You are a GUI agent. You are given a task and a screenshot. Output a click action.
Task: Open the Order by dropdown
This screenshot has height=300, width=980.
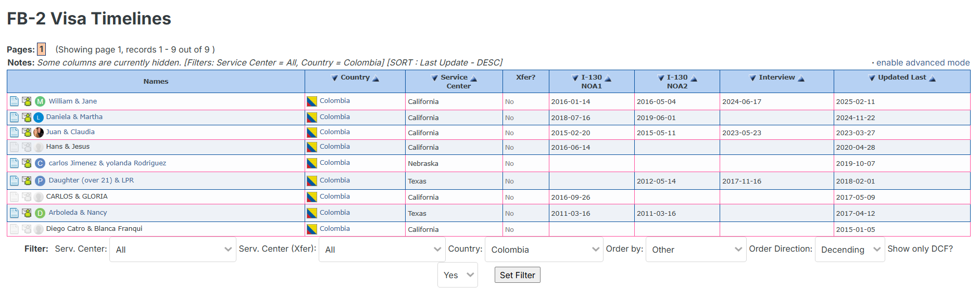click(696, 250)
